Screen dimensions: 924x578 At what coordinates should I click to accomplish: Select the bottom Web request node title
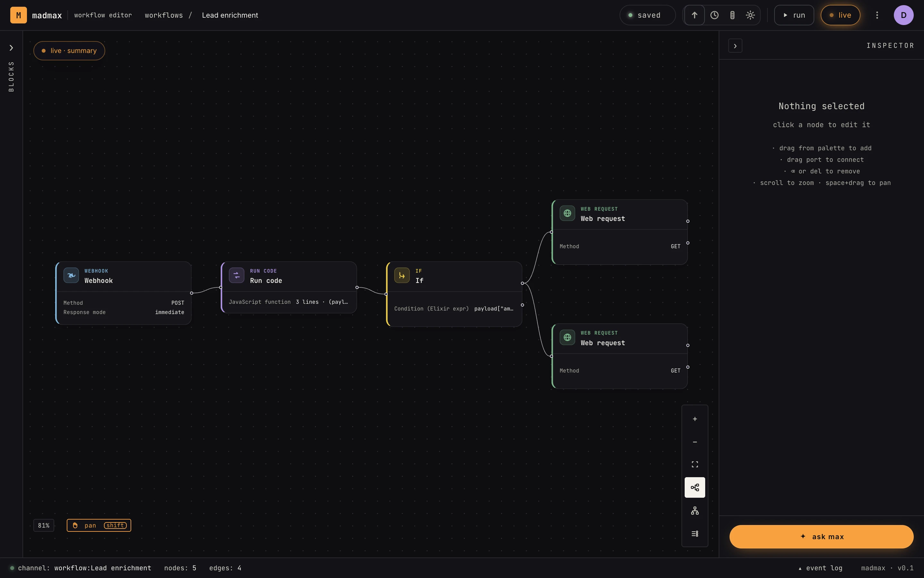tap(603, 343)
